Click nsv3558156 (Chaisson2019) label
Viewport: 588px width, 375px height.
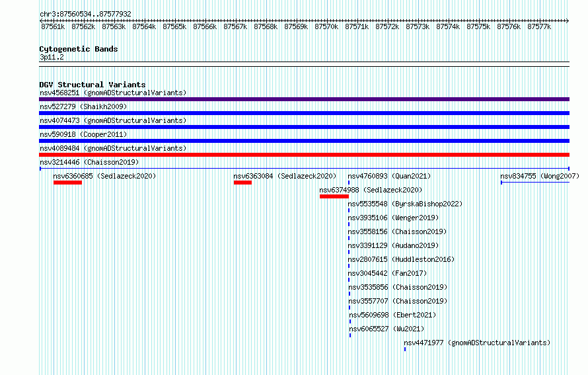(397, 231)
